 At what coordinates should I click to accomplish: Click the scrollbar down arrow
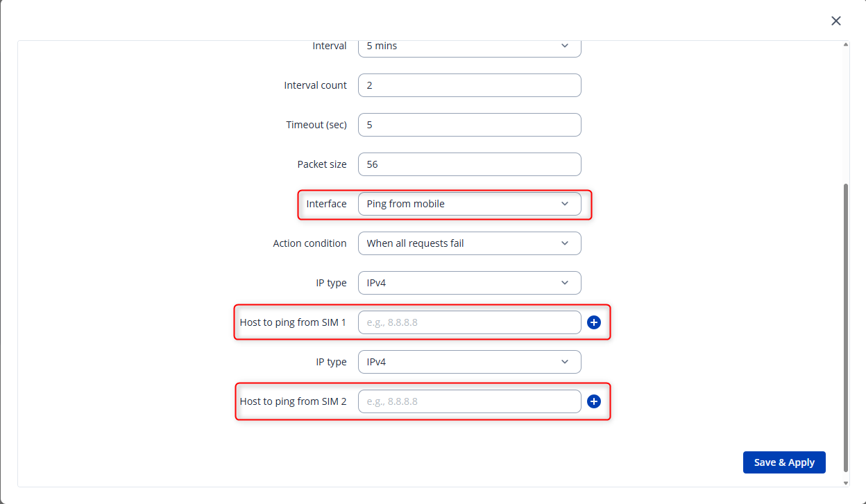[845, 483]
